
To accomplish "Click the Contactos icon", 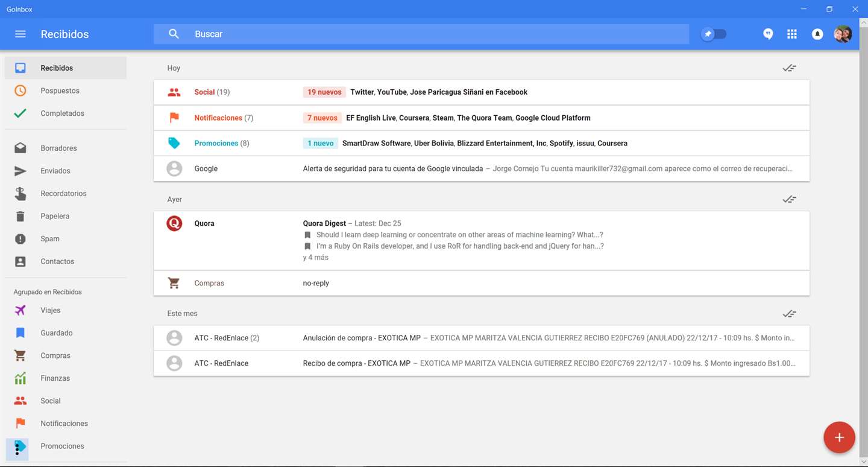I will coord(20,261).
